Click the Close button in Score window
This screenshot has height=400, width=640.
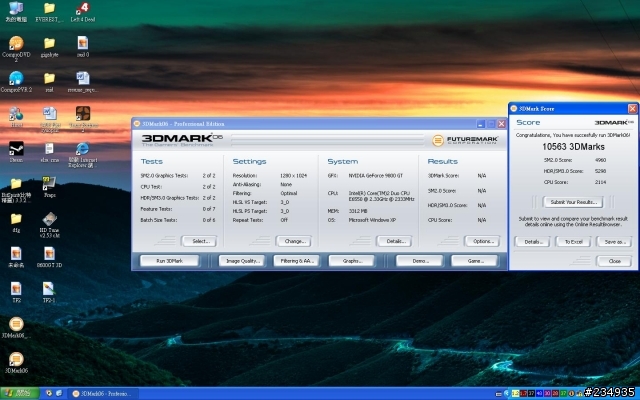pyautogui.click(x=614, y=261)
